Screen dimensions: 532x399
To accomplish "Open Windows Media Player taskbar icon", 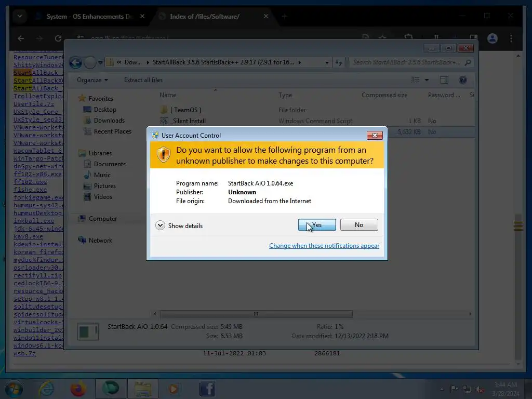I will [x=174, y=389].
